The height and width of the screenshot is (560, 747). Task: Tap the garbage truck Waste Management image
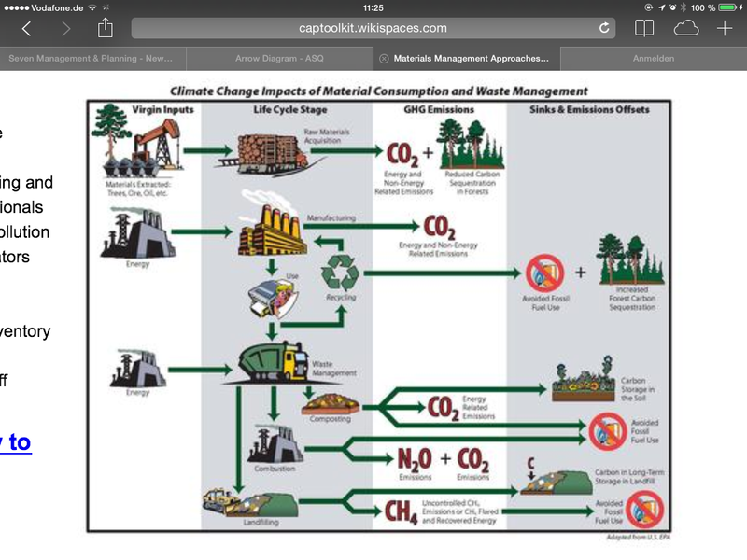(x=274, y=361)
